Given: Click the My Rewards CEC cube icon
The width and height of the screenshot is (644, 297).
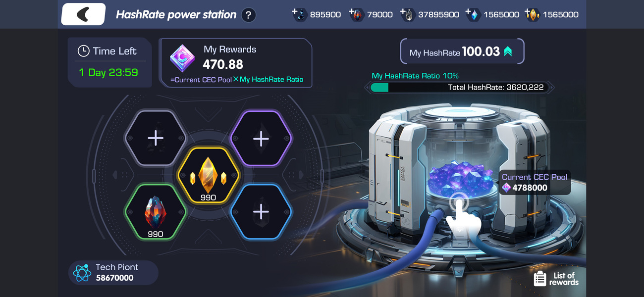Looking at the screenshot, I should (182, 58).
